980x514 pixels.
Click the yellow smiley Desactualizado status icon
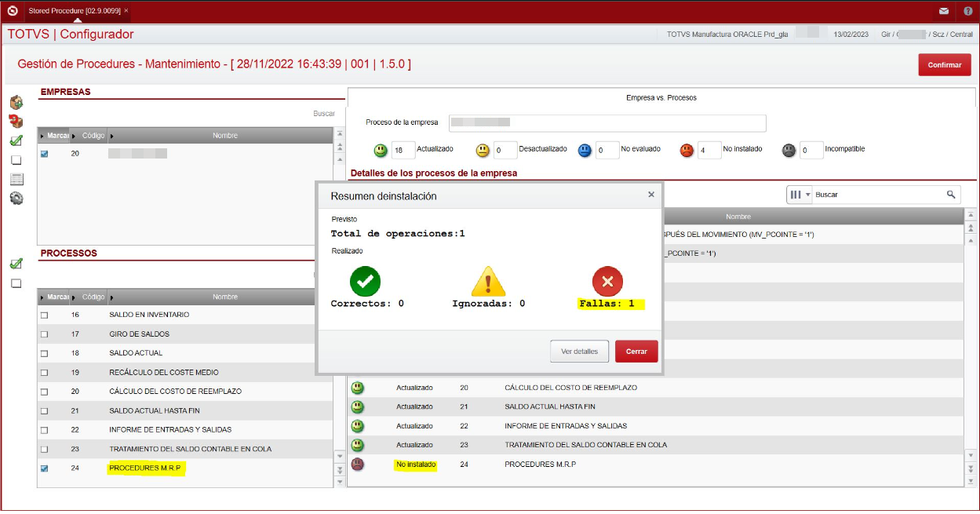tap(483, 150)
